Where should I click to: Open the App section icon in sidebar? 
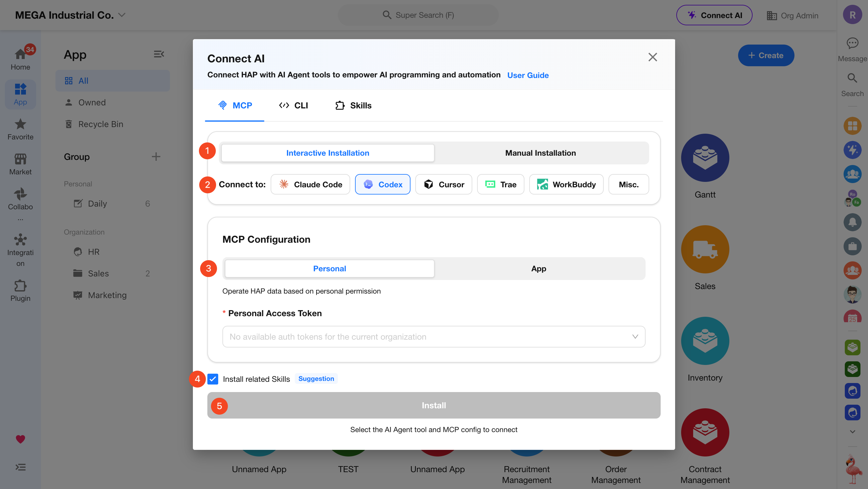coord(20,94)
